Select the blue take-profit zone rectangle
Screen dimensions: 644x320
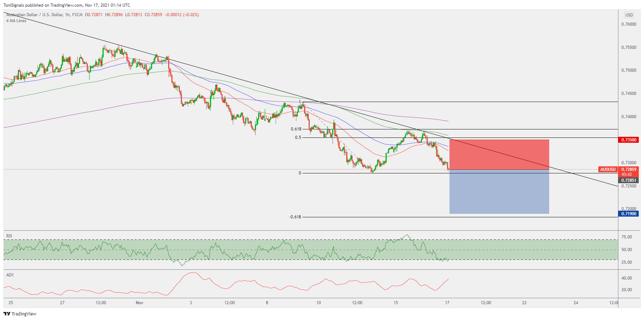tap(499, 192)
